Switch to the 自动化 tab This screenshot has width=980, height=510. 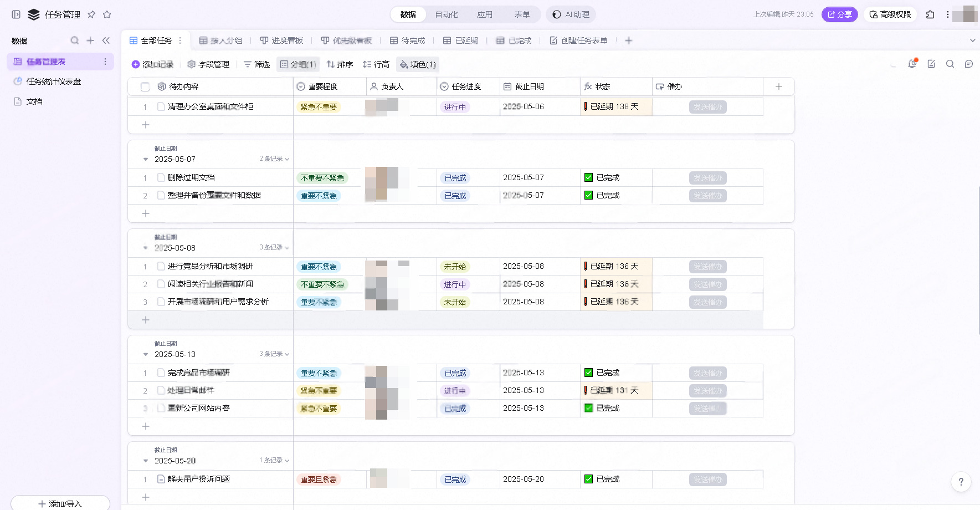(446, 14)
